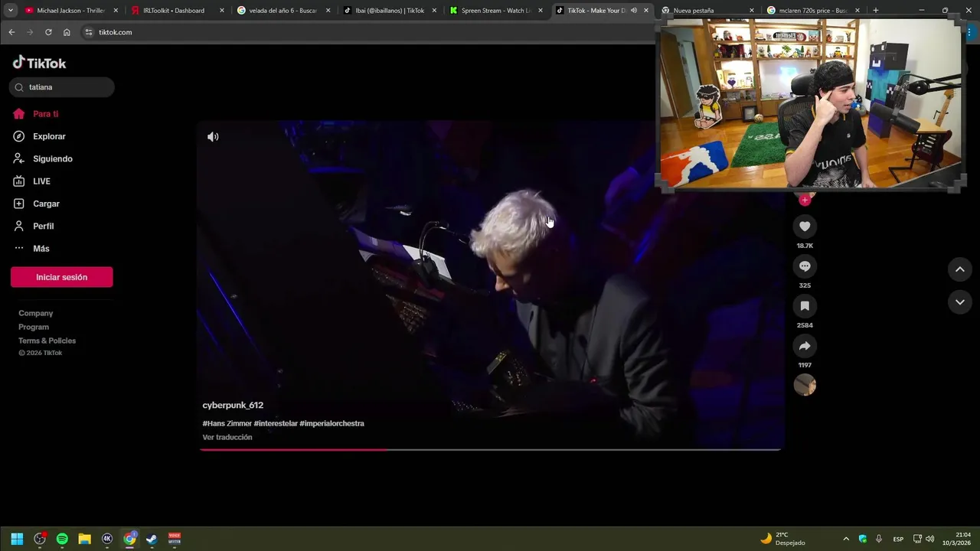The image size is (980, 551).
Task: Open 4K Downloader from the taskbar
Action: [107, 539]
